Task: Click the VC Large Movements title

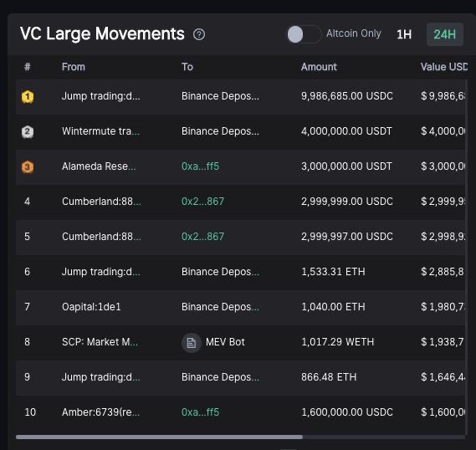Action: pos(102,33)
